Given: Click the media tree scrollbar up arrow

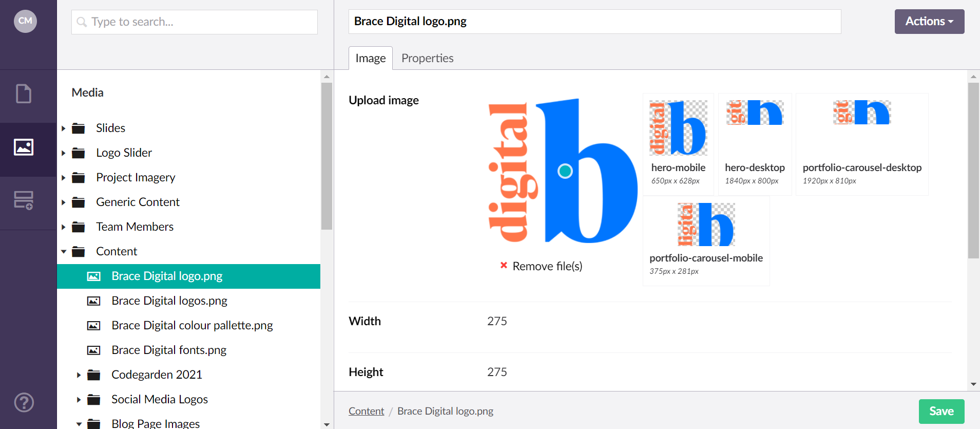Looking at the screenshot, I should click(x=326, y=77).
